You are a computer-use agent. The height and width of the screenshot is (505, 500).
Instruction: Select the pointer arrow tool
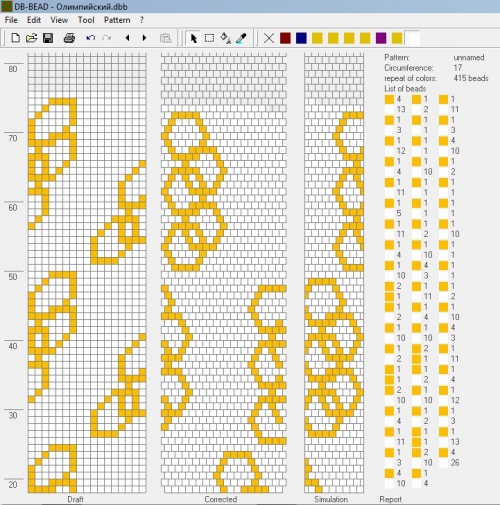pyautogui.click(x=193, y=38)
